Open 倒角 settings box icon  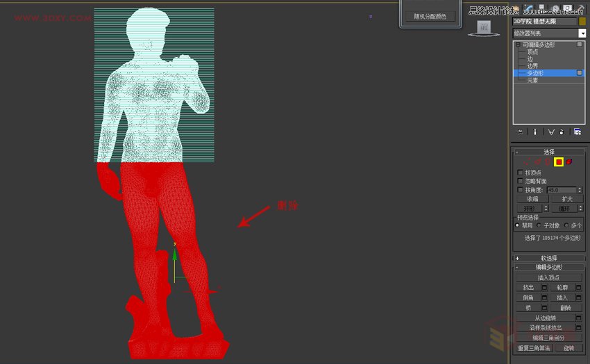tap(544, 297)
